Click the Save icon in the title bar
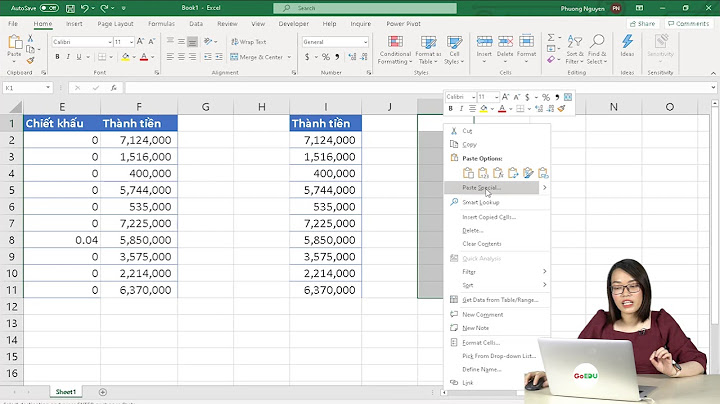Screen dimensions: 720x404 coord(70,8)
